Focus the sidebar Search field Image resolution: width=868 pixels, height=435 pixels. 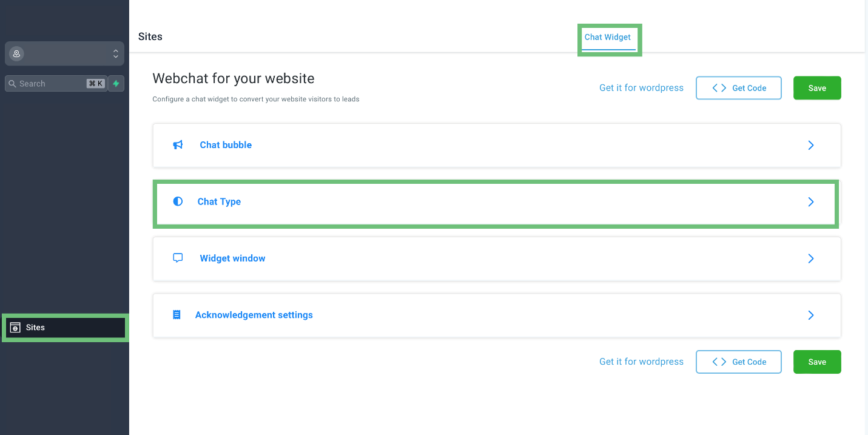coord(56,84)
